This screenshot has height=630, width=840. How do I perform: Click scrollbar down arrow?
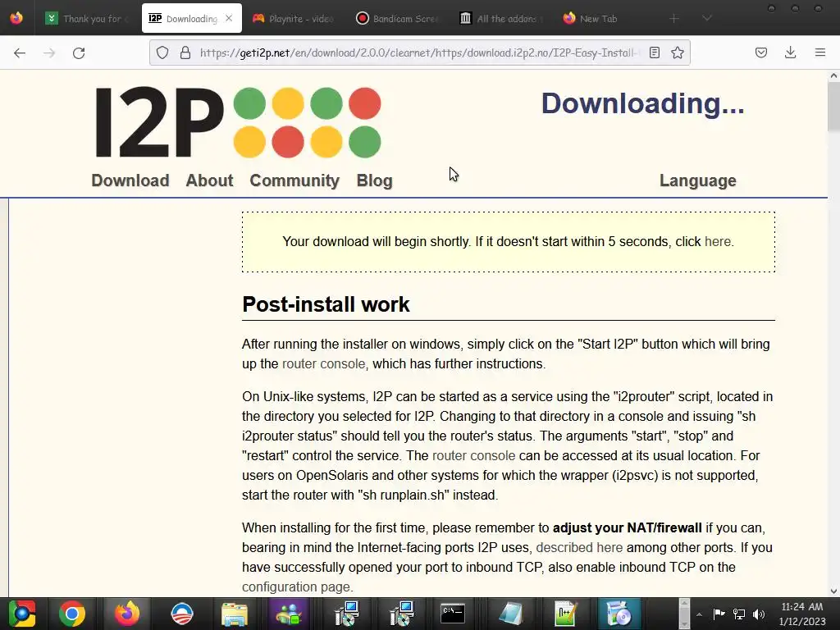coord(833,591)
